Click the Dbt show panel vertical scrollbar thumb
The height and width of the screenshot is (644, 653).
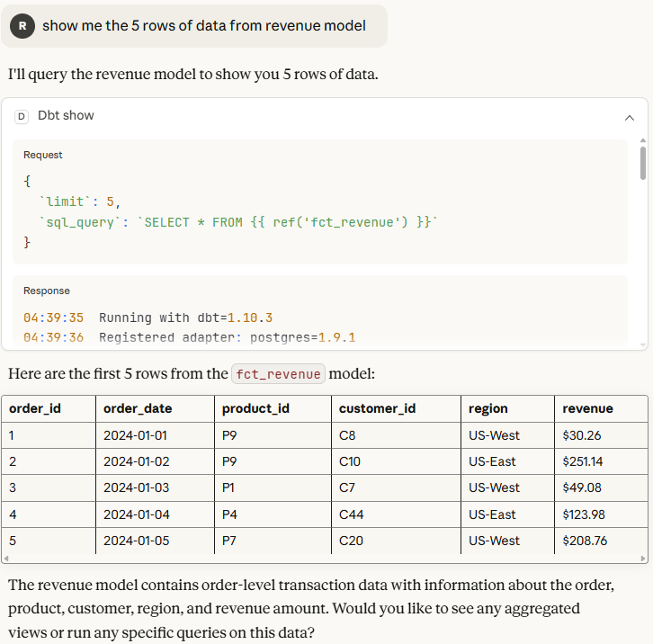642,163
